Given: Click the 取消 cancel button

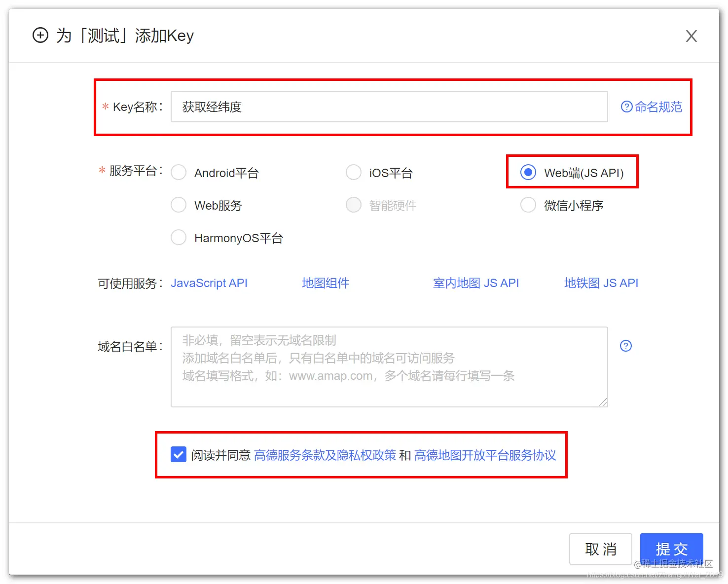Looking at the screenshot, I should [x=600, y=549].
